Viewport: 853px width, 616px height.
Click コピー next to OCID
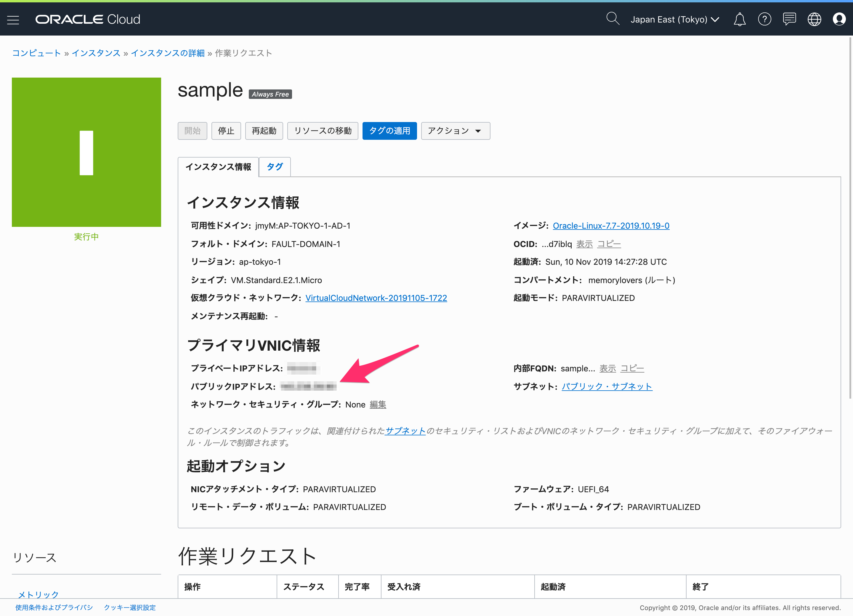609,244
